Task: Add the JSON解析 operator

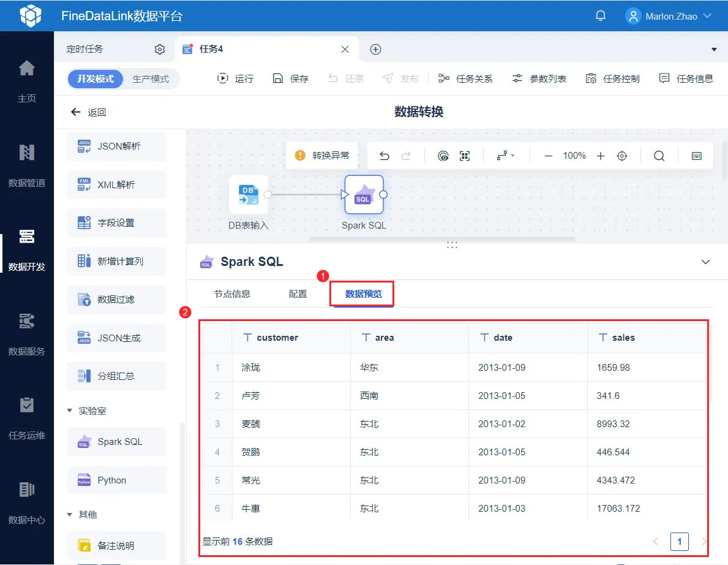Action: pos(116,146)
